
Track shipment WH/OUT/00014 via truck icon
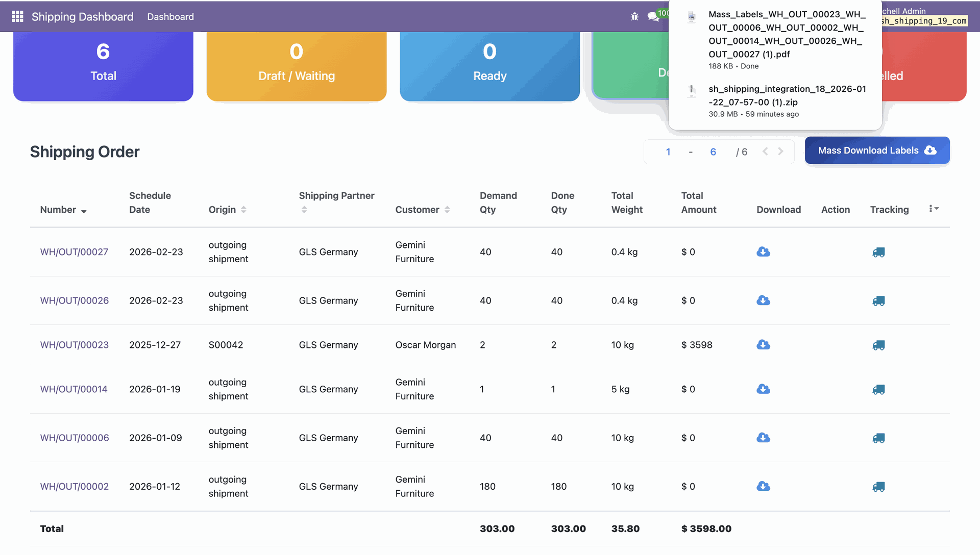(878, 390)
